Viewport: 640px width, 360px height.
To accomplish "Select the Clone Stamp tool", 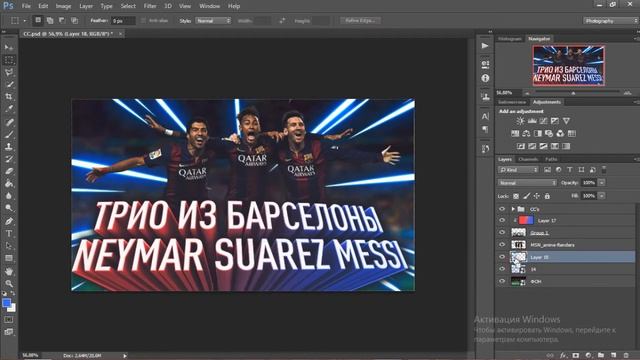I will [x=9, y=147].
